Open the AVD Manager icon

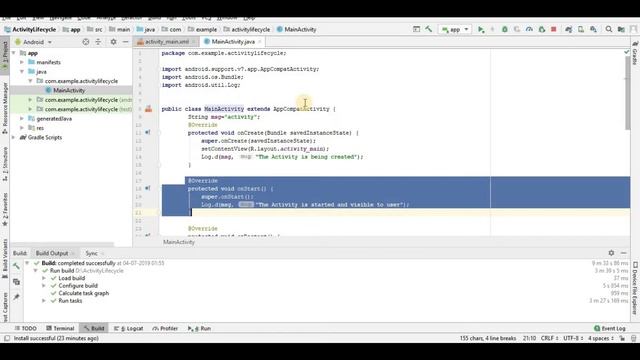(580, 29)
